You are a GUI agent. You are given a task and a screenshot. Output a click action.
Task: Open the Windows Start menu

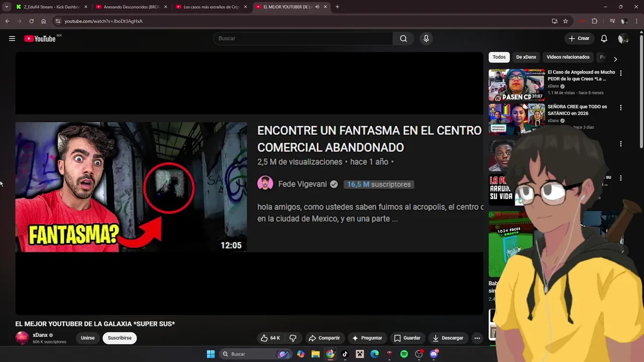coord(211,354)
